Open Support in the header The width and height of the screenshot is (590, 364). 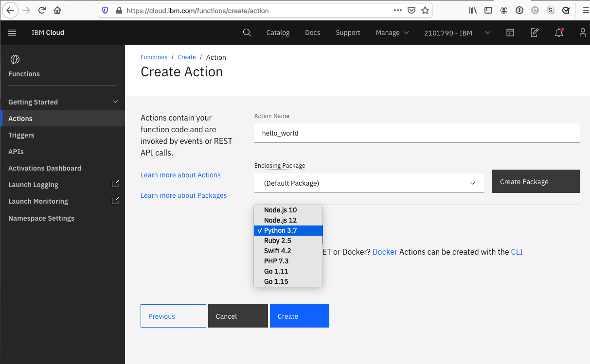click(348, 33)
